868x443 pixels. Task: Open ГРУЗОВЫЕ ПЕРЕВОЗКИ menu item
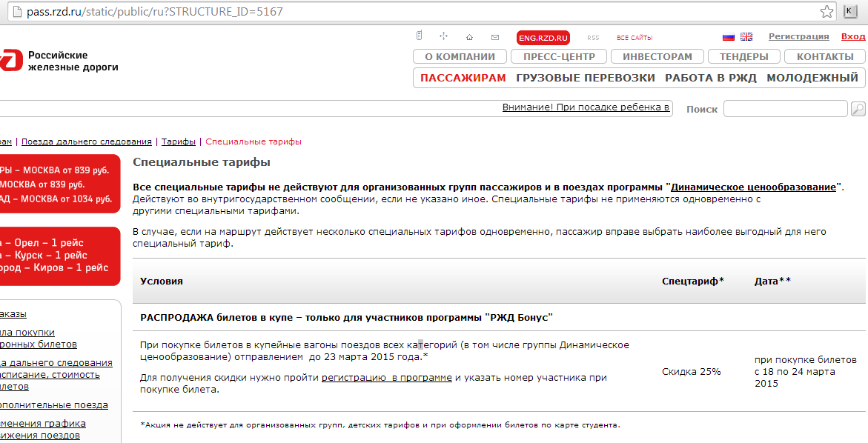[586, 78]
